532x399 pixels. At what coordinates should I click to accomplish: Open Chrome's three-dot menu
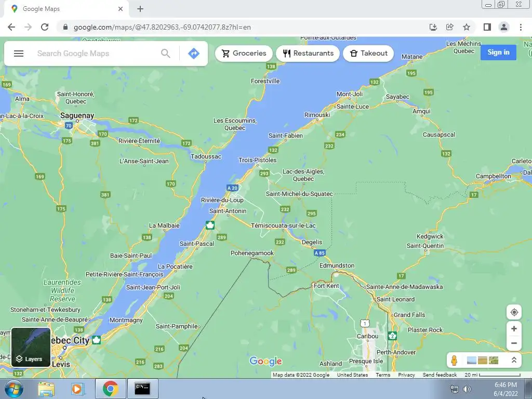(521, 27)
